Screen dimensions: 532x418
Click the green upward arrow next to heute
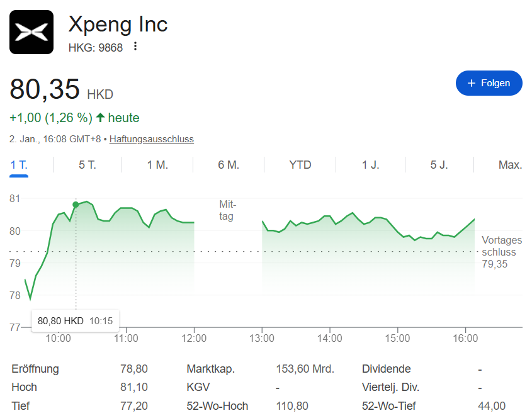[100, 118]
